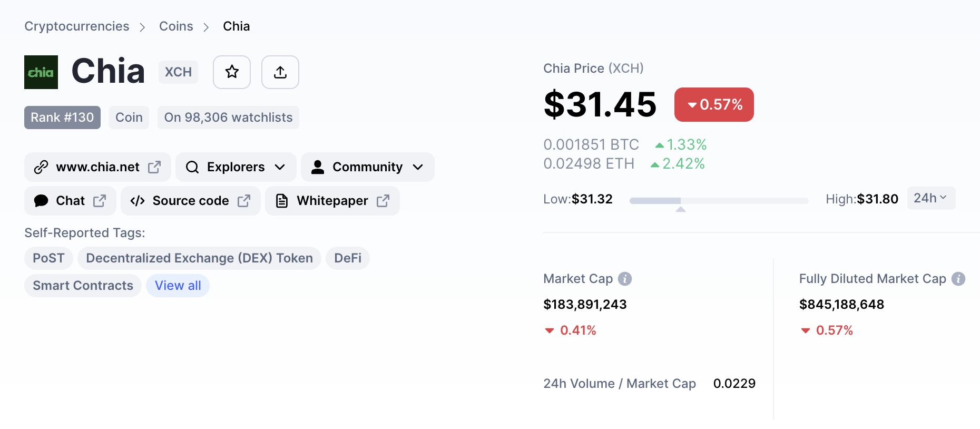Viewport: 980px width, 429px height.
Task: Expand the Explorers dropdown
Action: [x=236, y=167]
